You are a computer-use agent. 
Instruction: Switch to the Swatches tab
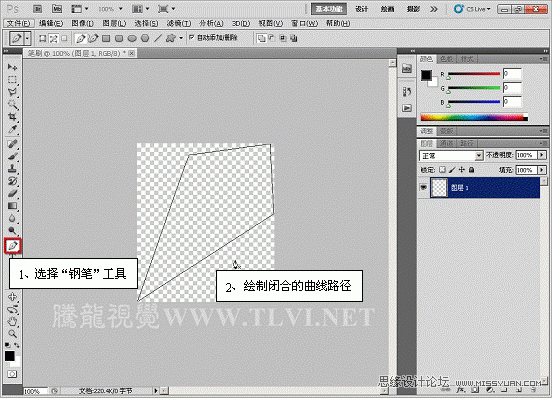click(446, 59)
